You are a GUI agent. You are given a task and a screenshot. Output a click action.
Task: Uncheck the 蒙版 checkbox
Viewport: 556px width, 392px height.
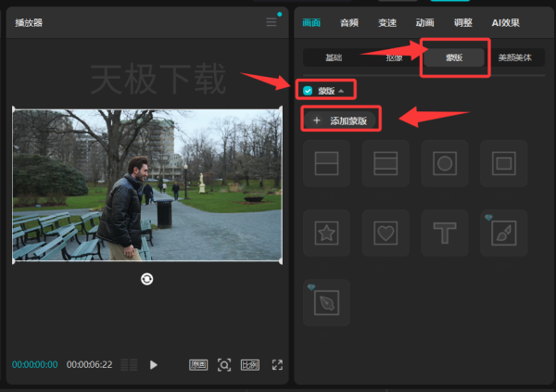pos(308,91)
